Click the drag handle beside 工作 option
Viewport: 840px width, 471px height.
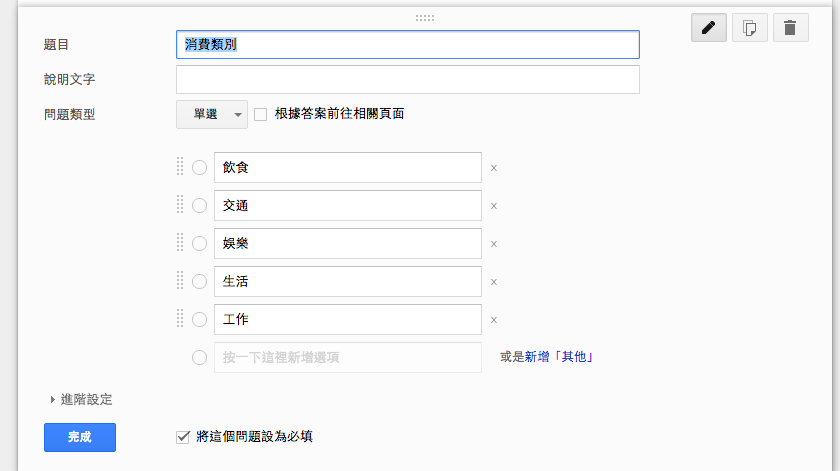[x=180, y=319]
